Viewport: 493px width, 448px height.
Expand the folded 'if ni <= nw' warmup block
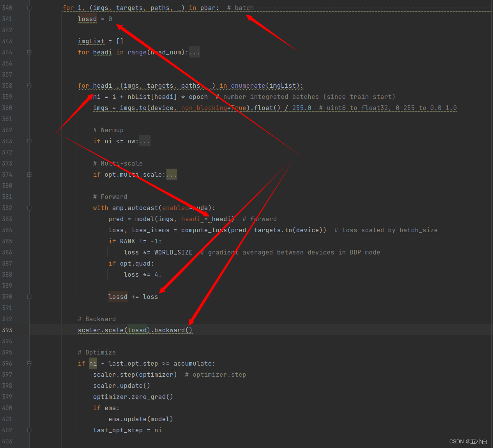(29, 141)
